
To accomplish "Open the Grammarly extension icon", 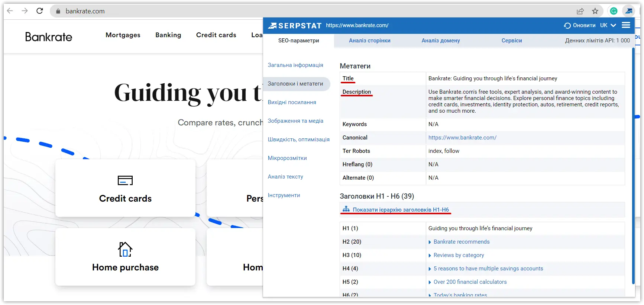I will (x=614, y=11).
